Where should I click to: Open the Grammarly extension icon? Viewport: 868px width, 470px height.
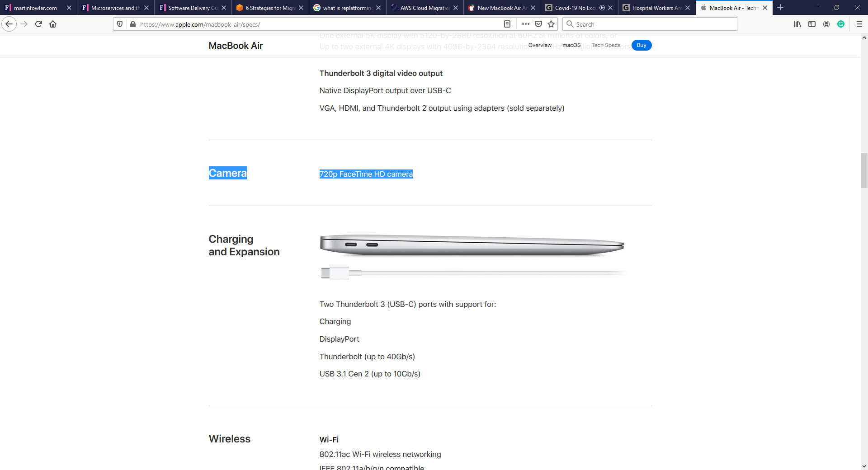[841, 24]
